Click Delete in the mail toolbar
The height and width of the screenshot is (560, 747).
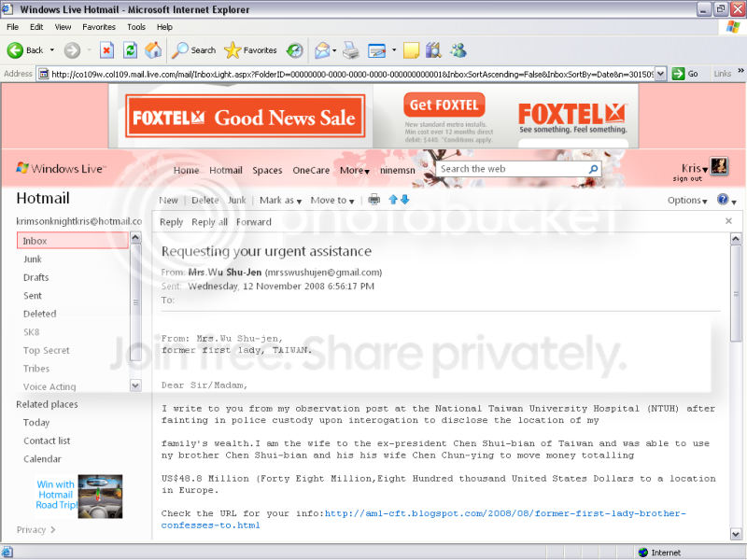pyautogui.click(x=205, y=201)
